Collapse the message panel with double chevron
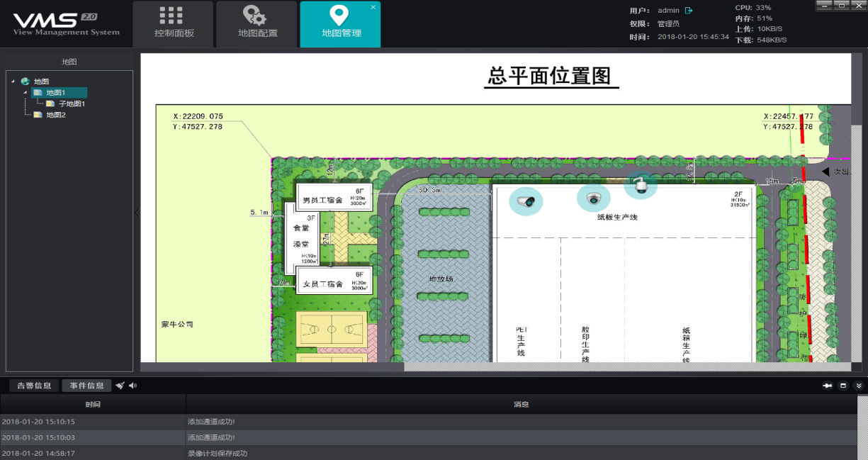This screenshot has width=868, height=460. (x=859, y=386)
